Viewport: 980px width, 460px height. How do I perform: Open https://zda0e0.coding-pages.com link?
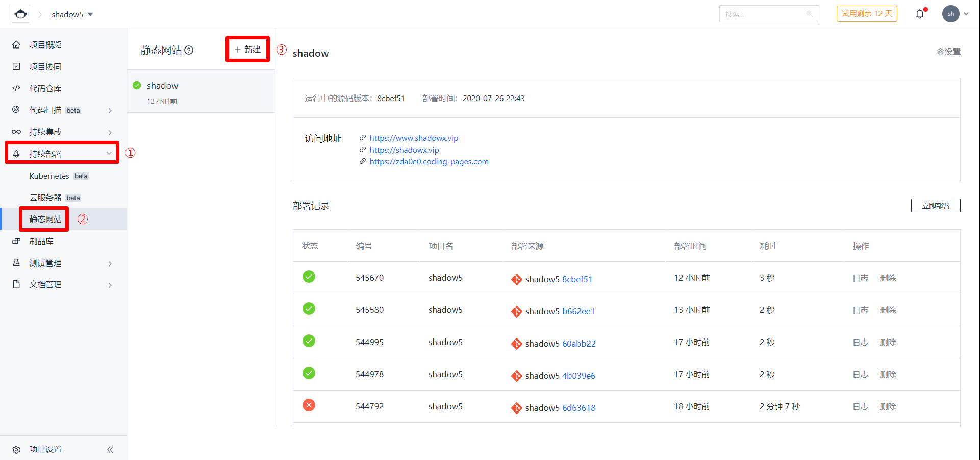pos(429,161)
